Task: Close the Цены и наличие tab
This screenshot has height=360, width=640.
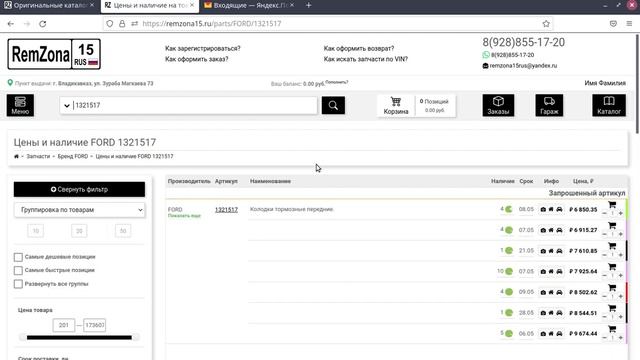Action: point(192,5)
